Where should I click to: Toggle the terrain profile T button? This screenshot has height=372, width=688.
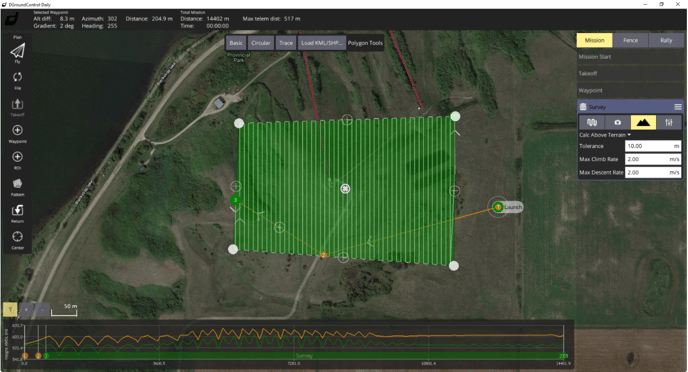point(10,309)
